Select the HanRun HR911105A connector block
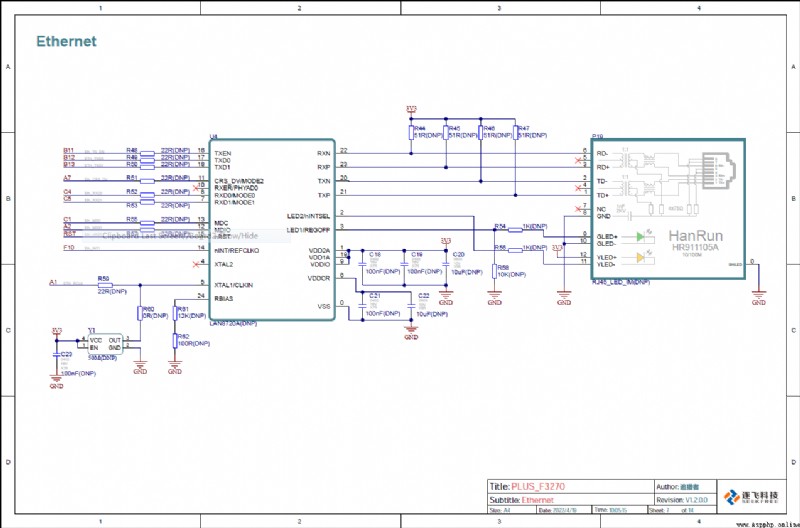 (668, 209)
